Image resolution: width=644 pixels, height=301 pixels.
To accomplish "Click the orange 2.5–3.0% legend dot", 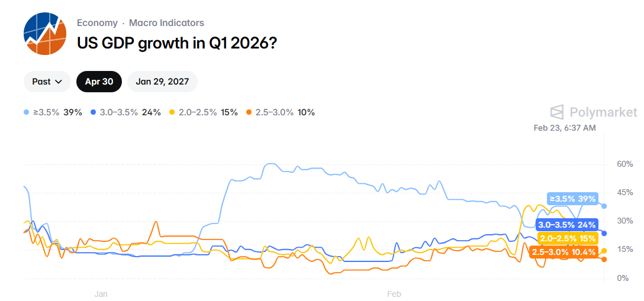I will [249, 112].
